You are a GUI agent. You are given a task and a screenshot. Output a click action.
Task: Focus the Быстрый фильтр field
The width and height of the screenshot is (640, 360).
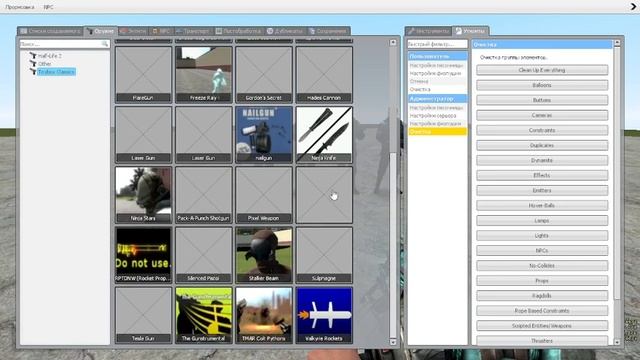coord(437,44)
